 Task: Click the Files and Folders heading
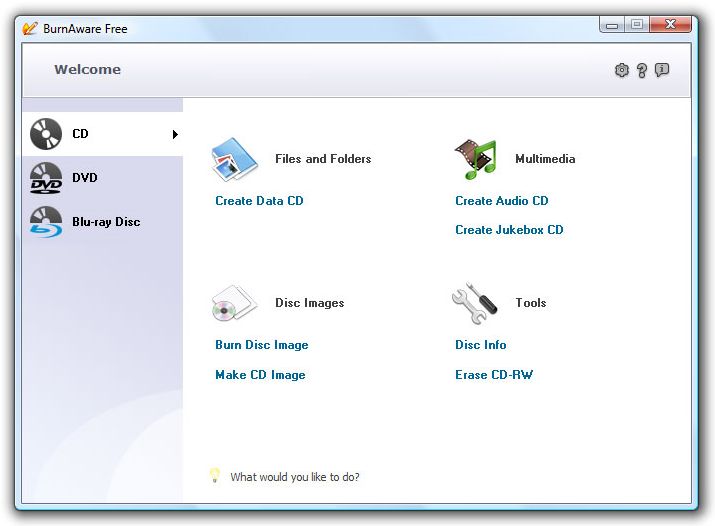(323, 159)
